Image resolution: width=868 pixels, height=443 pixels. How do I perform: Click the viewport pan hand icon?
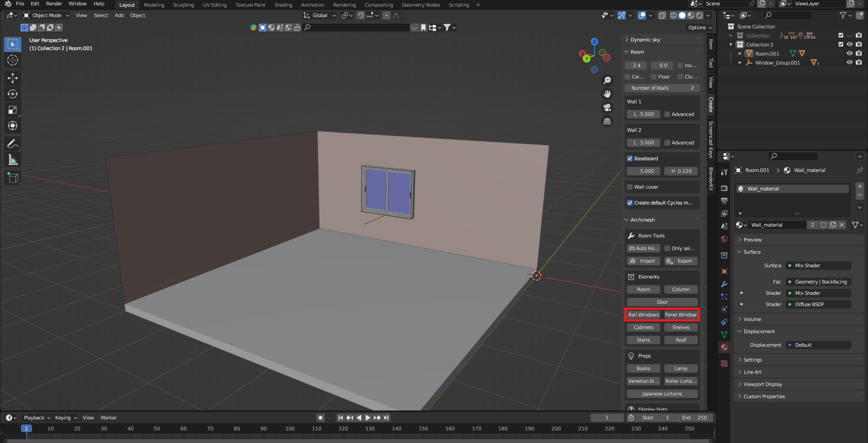pyautogui.click(x=607, y=94)
